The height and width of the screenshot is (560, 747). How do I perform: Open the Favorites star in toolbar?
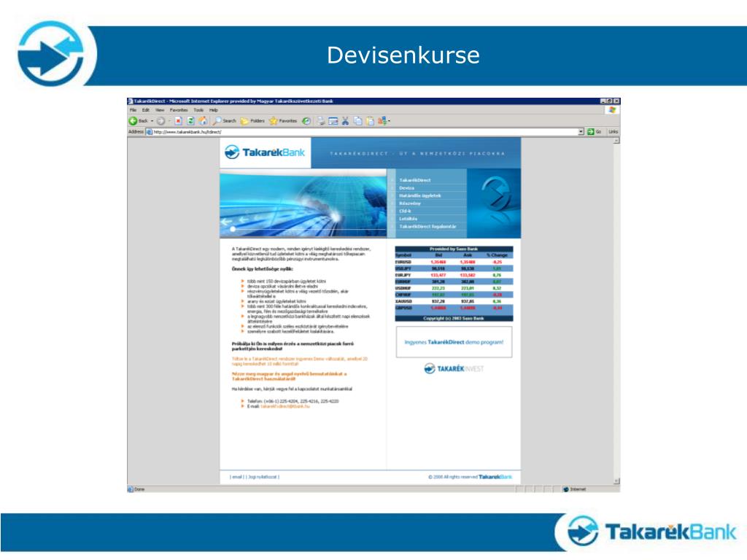coord(283,121)
